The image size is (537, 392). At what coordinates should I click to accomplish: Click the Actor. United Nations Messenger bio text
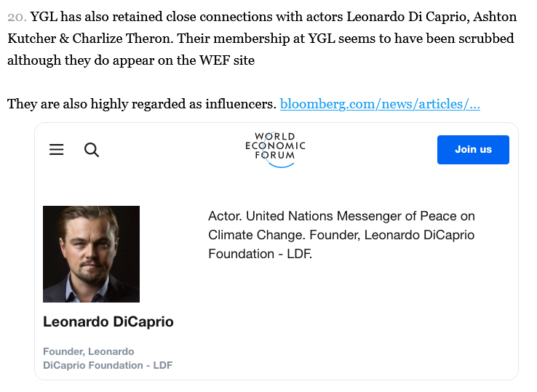(x=341, y=235)
